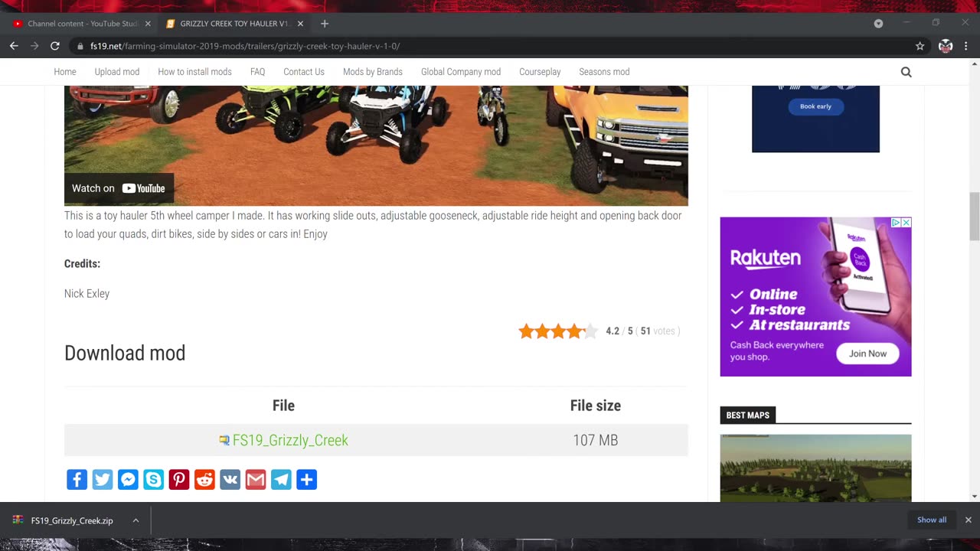Open AdChoices info icon on Rakuten ad

896,223
